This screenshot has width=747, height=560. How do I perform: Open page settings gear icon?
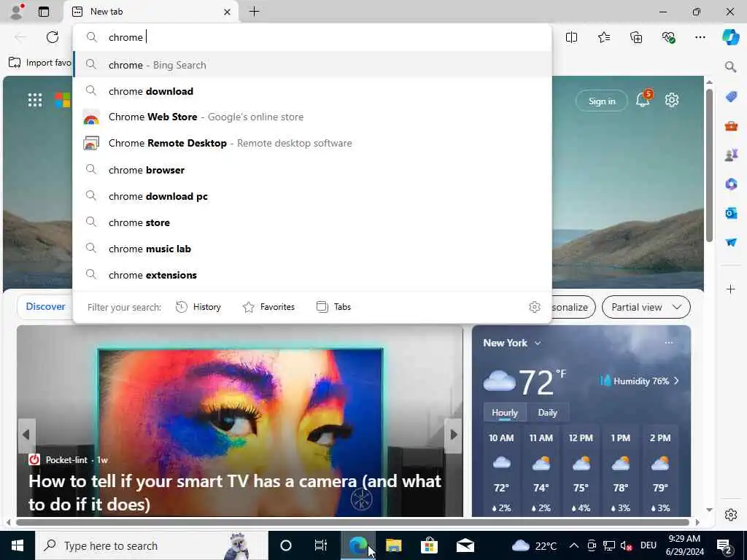coord(672,100)
